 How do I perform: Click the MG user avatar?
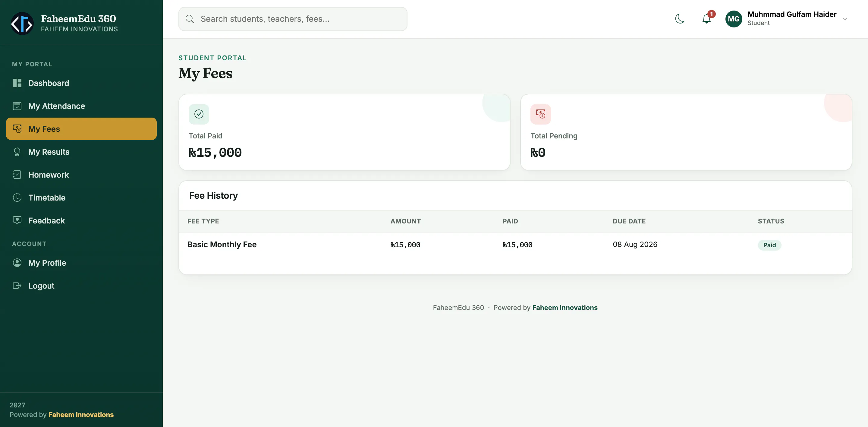(x=734, y=19)
